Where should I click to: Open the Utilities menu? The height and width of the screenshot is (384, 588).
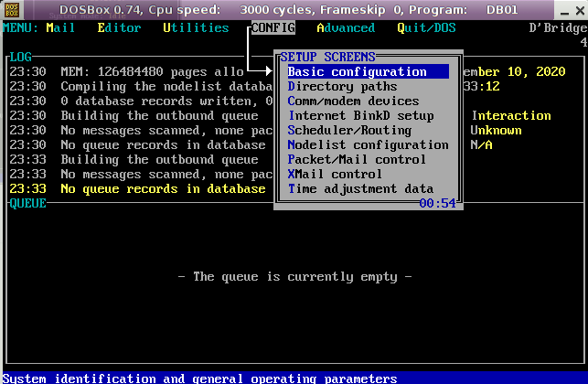196,27
